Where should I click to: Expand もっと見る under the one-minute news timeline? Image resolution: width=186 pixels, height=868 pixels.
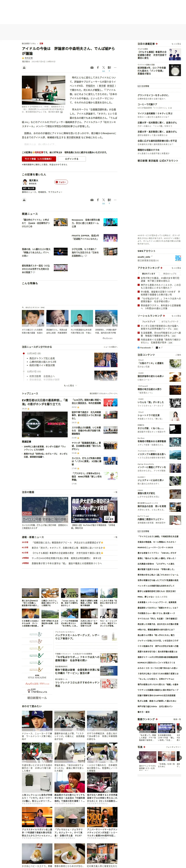[x=70, y=386]
